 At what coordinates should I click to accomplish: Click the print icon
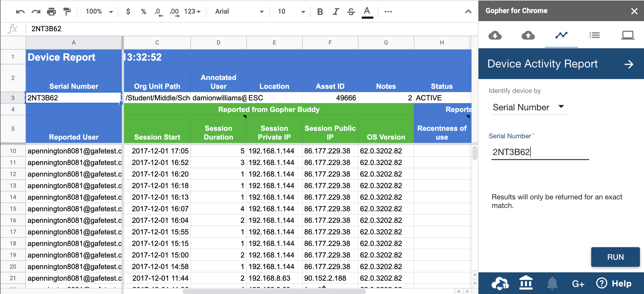coord(51,12)
